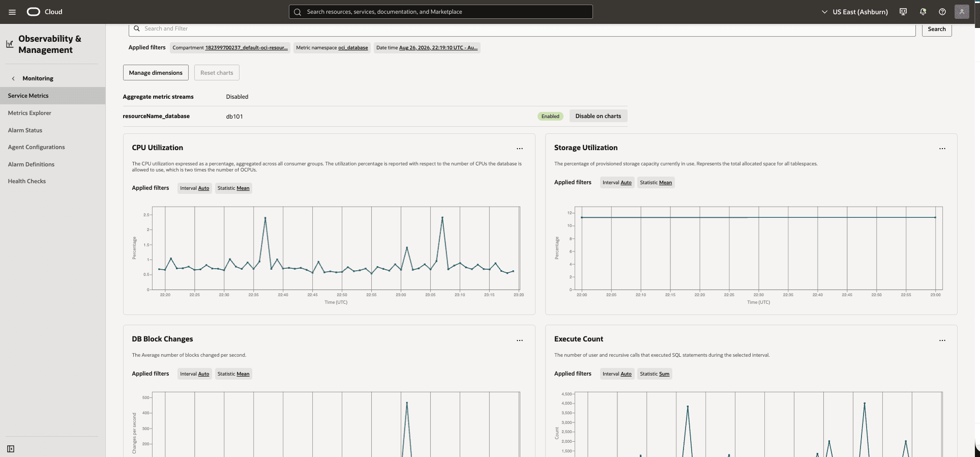980x457 pixels.
Task: Change the CPU Utilization Interval Auto filter
Action: coord(195,188)
